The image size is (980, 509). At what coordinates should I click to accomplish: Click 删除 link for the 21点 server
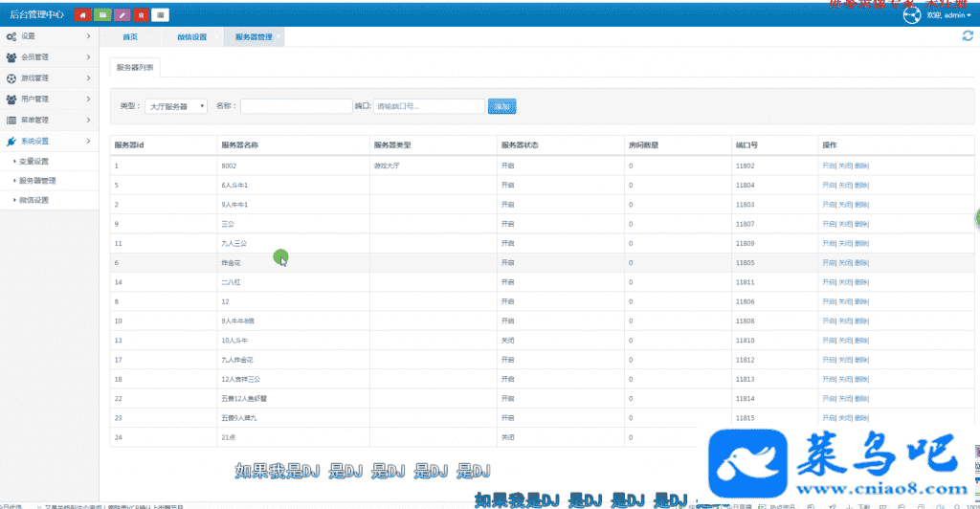861,438
